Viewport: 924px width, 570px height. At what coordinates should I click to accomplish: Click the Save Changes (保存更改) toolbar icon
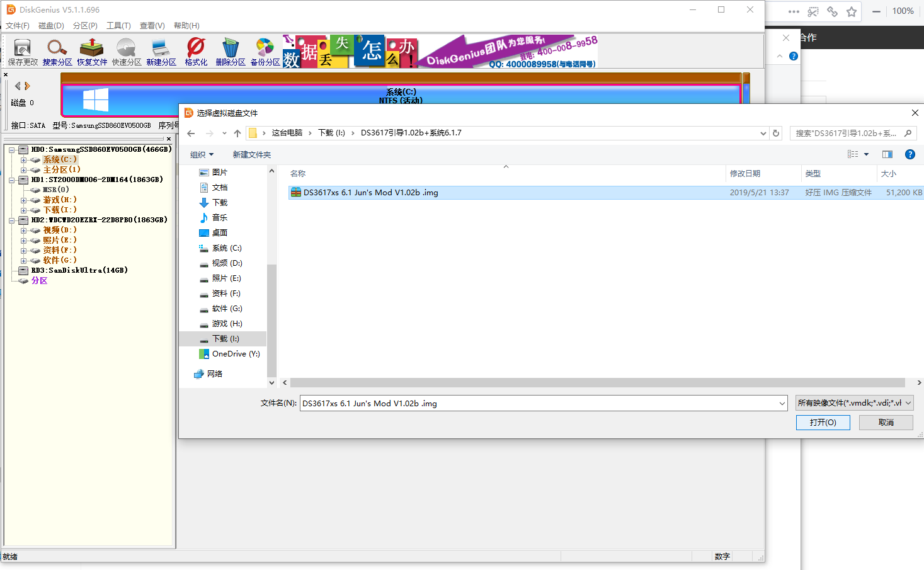pyautogui.click(x=23, y=51)
